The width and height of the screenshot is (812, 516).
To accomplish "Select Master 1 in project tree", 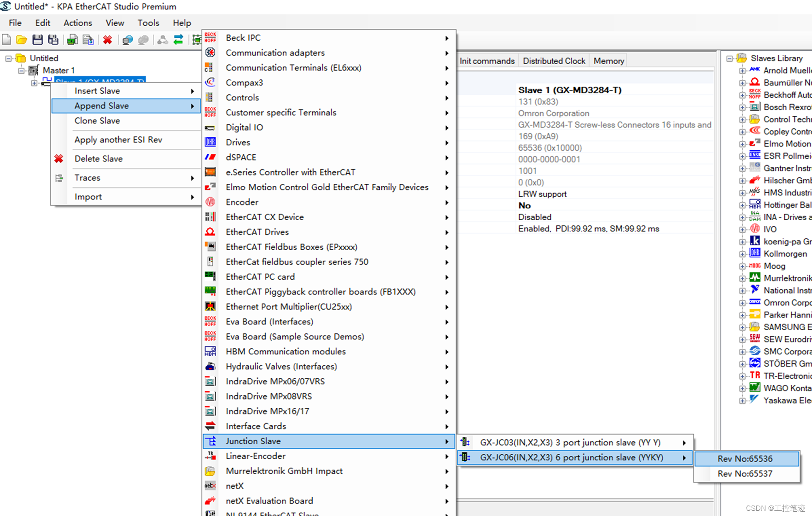I will pyautogui.click(x=59, y=70).
